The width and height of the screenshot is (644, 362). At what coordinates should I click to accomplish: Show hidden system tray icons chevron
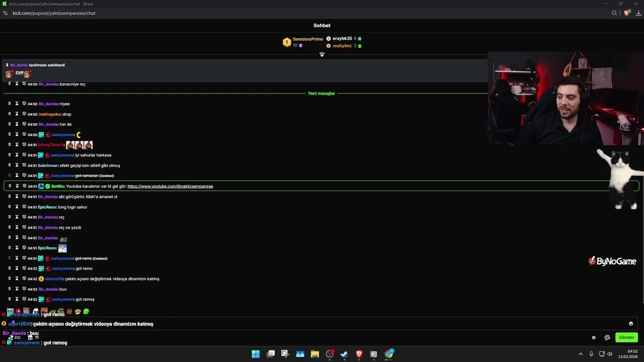(580, 354)
